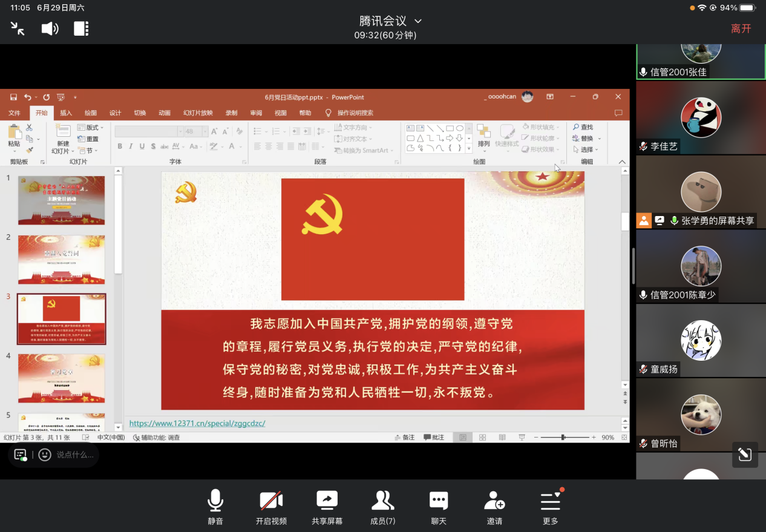Screen dimensions: 766x532
Task: Click the 说点什么 chat input field
Action: 75,455
